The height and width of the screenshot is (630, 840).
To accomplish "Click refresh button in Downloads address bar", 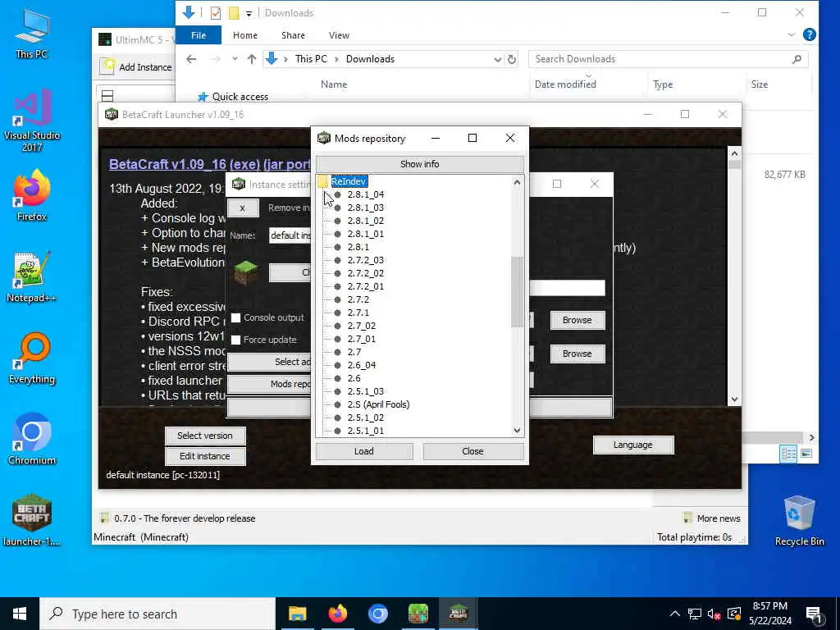I will [x=512, y=59].
